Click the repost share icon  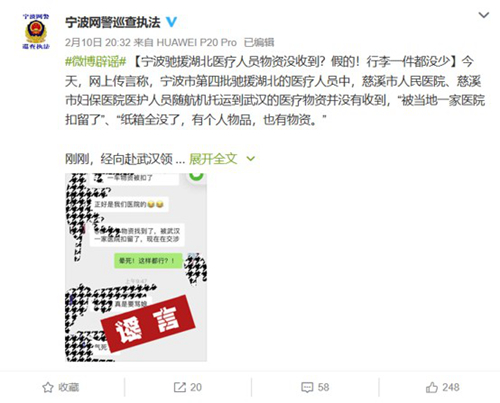[180, 387]
